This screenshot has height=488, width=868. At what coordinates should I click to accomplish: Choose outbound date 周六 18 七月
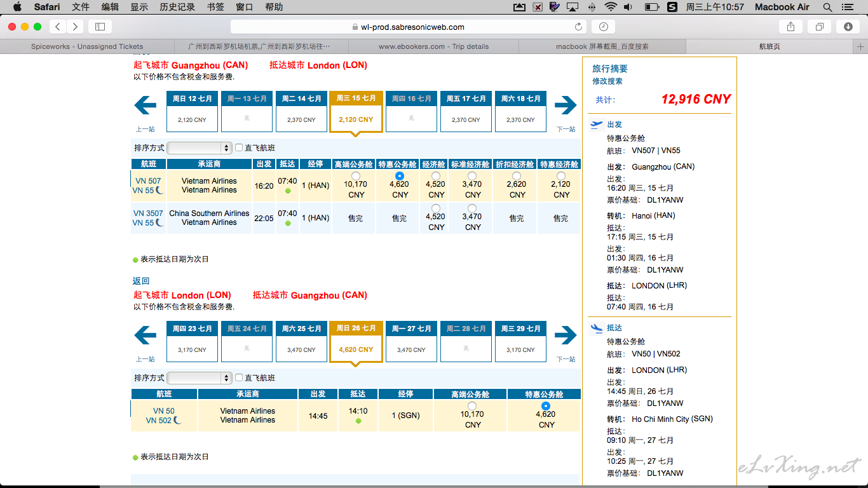pyautogui.click(x=520, y=111)
